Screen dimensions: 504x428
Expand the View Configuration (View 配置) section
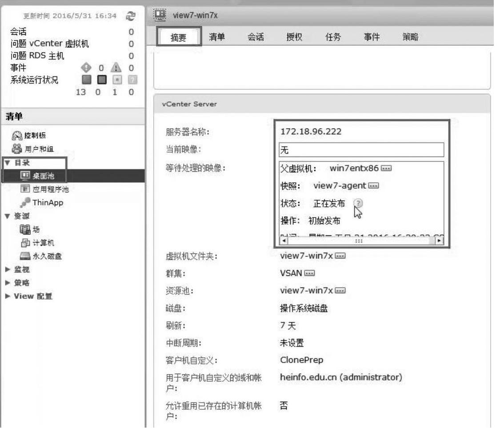[8, 296]
